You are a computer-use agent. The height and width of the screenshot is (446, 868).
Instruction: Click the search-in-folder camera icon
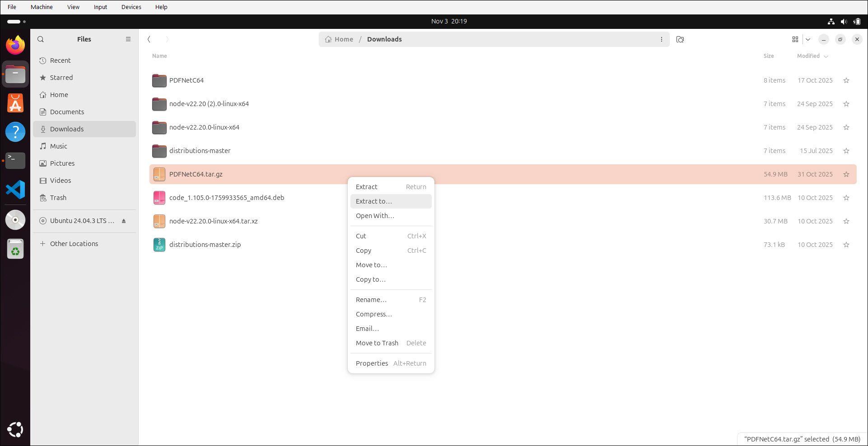680,39
